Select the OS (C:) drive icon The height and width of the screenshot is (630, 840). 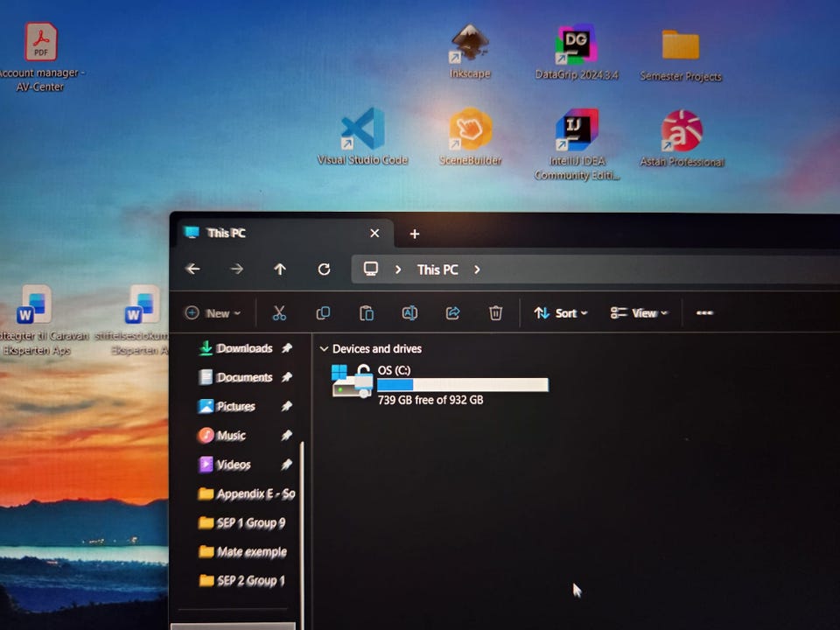pos(353,381)
